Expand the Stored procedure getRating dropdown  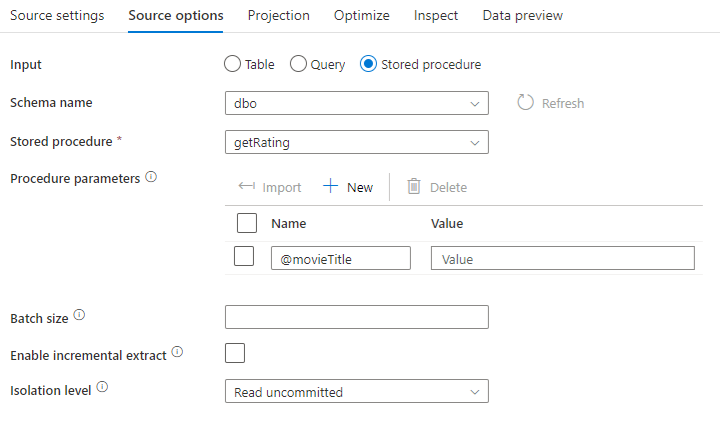coord(357,142)
